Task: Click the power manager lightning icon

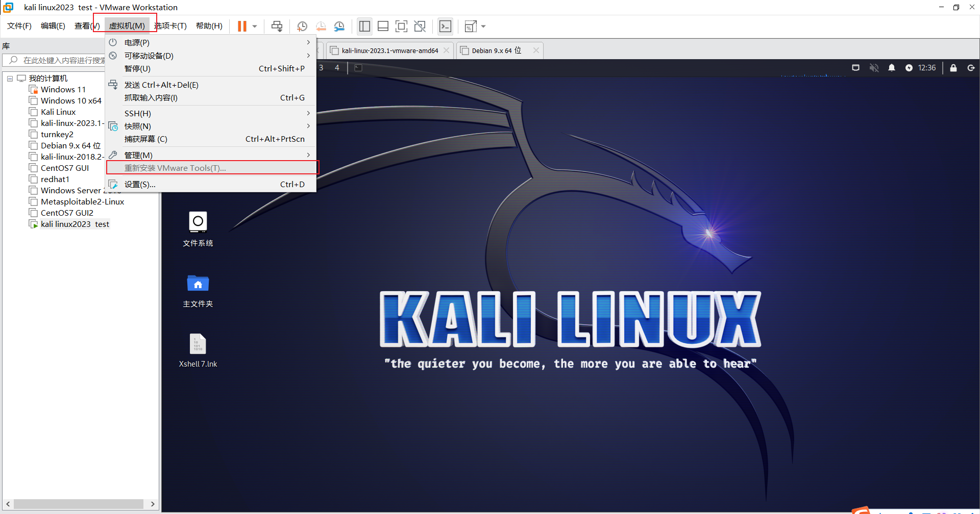Action: coord(909,68)
